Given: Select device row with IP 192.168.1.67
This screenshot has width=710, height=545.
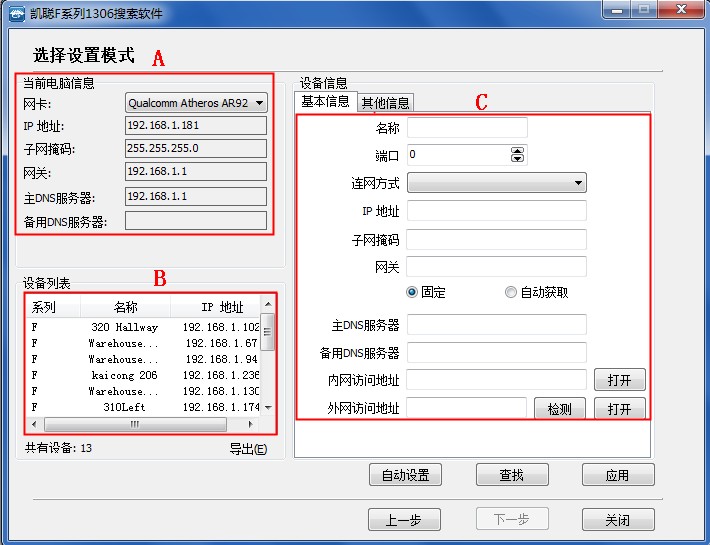Looking at the screenshot, I should click(144, 343).
